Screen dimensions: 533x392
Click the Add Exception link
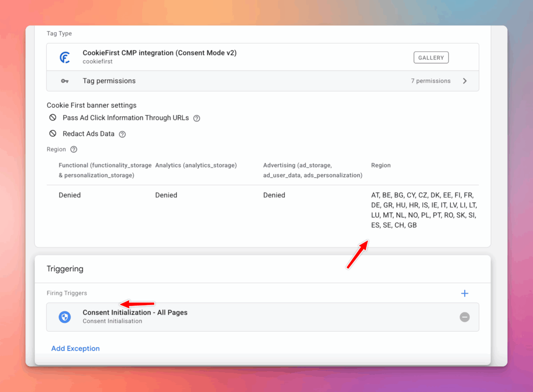tap(75, 348)
